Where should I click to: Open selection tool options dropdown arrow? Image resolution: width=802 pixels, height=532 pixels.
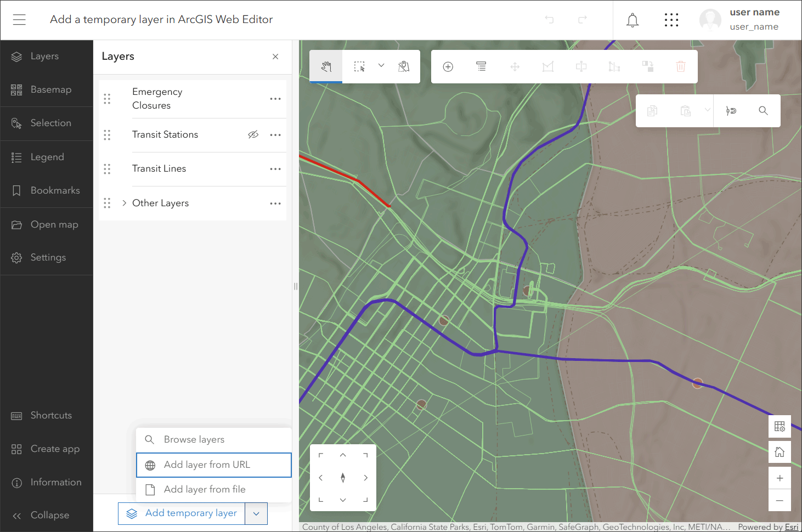click(x=381, y=66)
